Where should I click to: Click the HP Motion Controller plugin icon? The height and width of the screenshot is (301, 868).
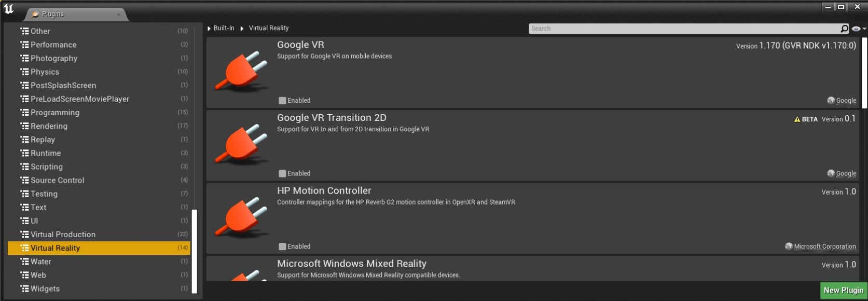click(242, 217)
